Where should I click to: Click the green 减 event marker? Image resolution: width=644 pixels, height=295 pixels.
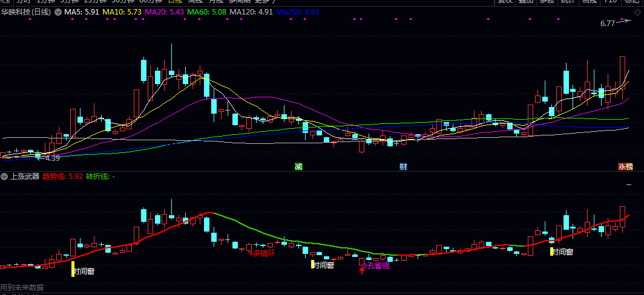[x=298, y=166]
